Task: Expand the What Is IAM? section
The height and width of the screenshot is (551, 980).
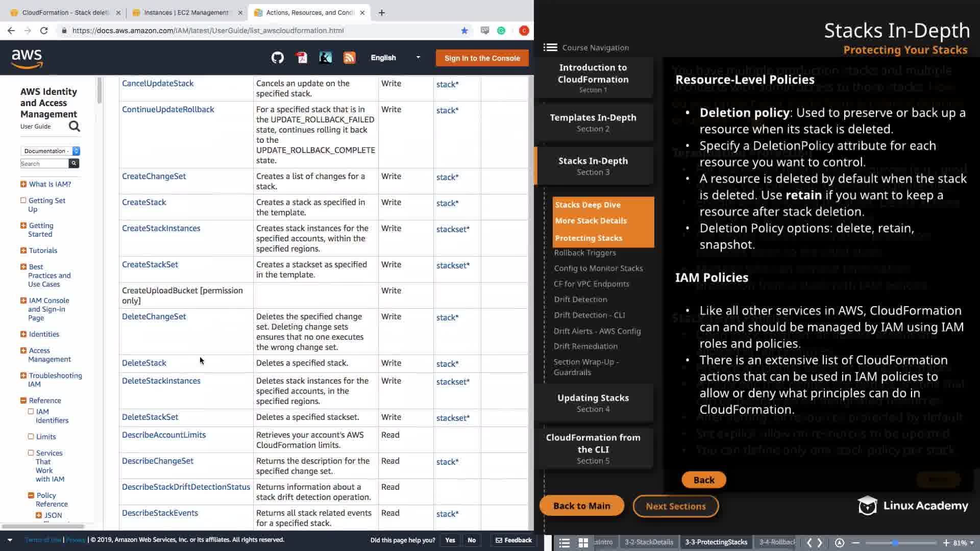Action: [x=23, y=184]
